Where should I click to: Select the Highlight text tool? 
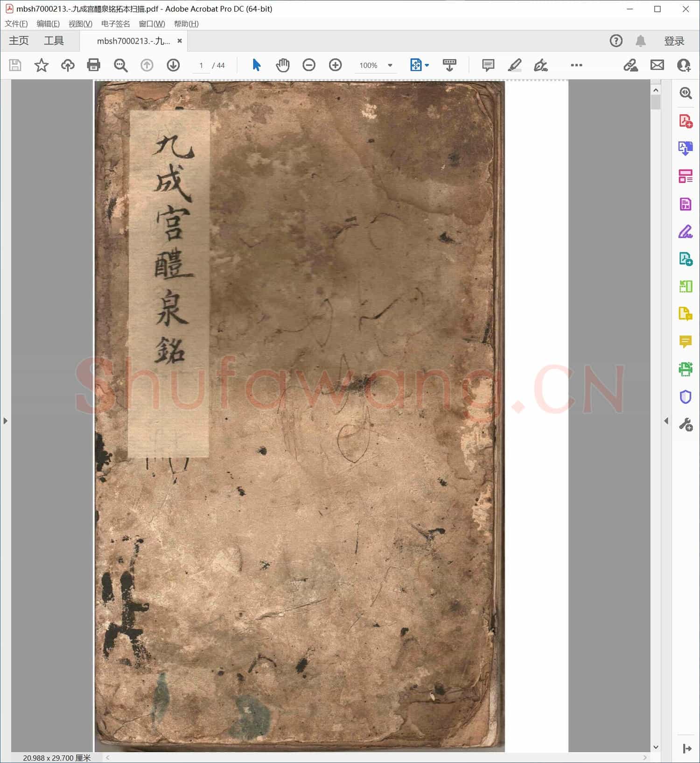(514, 65)
